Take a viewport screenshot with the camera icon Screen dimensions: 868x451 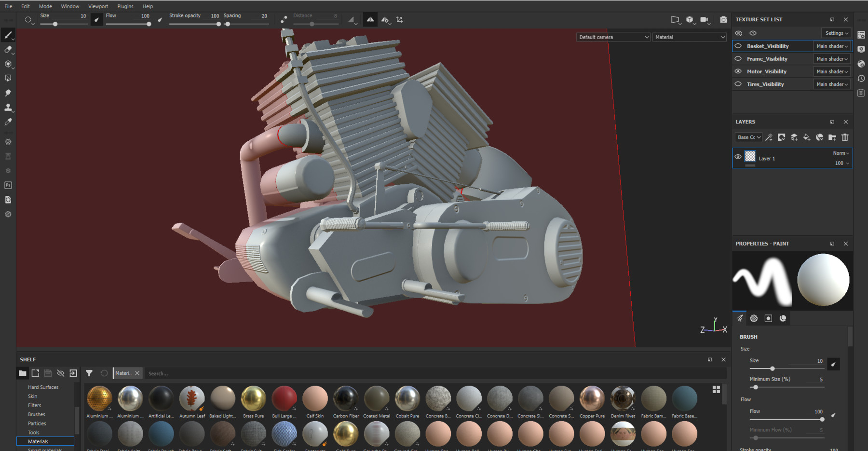[724, 20]
